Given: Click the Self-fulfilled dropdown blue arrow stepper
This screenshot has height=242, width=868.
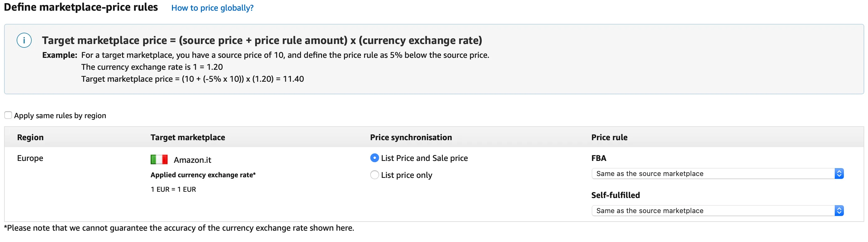Looking at the screenshot, I should [839, 211].
